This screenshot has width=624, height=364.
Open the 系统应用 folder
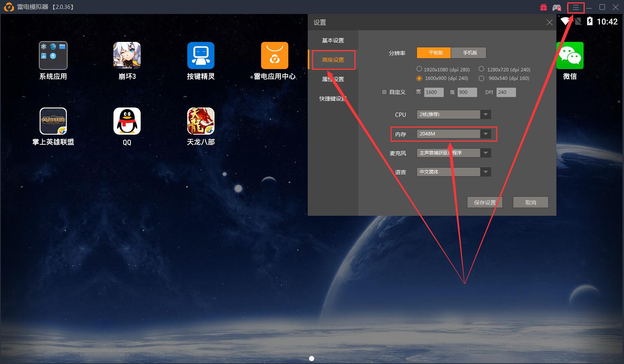(x=53, y=56)
